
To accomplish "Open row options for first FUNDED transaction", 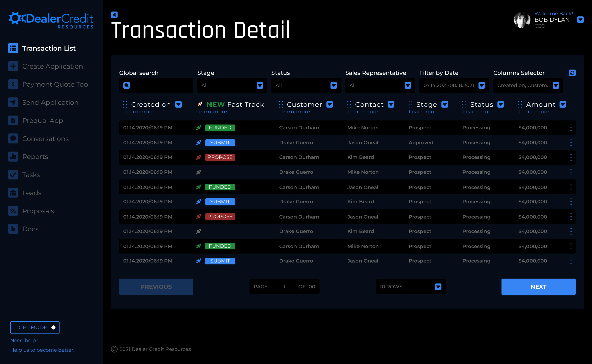I will tap(571, 128).
